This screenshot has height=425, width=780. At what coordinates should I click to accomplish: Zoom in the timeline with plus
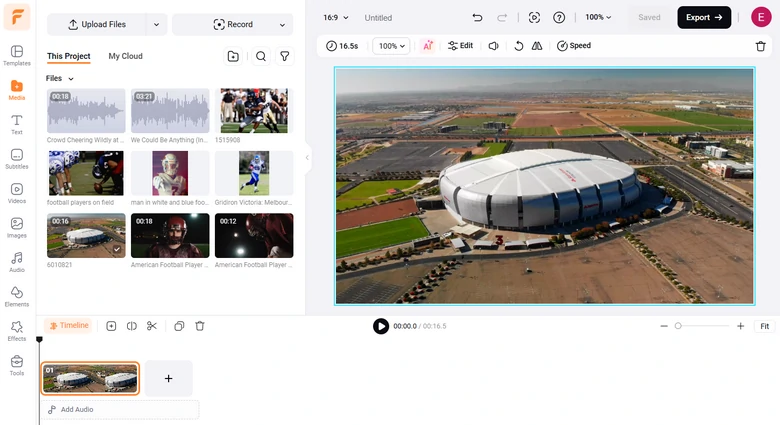point(740,326)
